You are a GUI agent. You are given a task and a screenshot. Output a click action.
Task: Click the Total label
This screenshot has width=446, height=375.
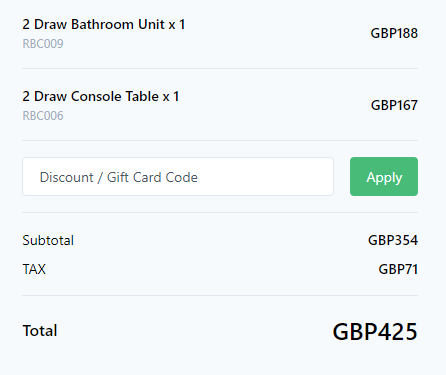tap(40, 331)
